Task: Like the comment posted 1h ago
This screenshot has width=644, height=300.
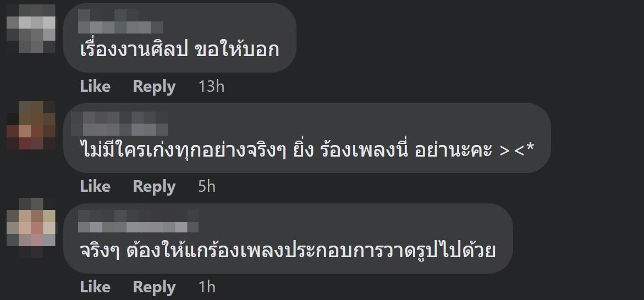Action: coord(95,287)
